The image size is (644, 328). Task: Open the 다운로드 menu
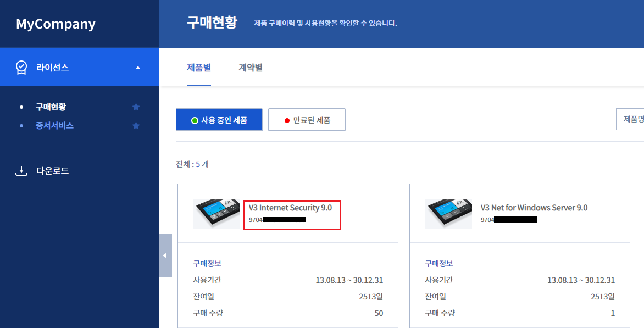point(53,171)
